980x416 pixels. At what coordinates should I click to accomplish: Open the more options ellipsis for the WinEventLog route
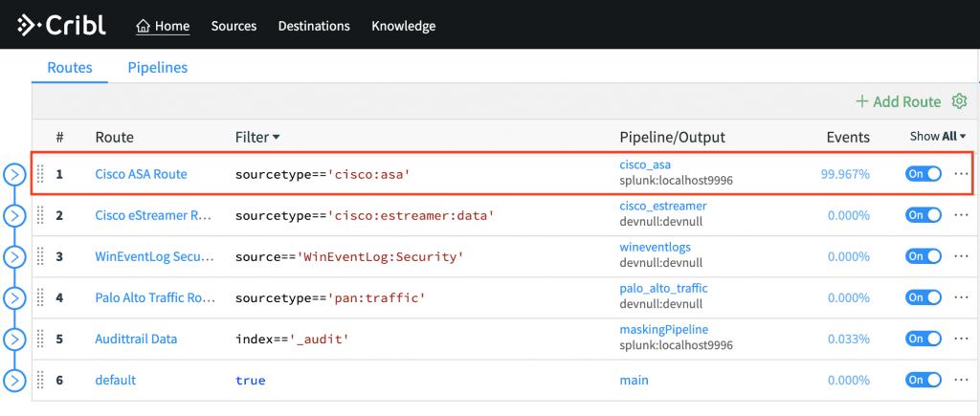(x=962, y=256)
